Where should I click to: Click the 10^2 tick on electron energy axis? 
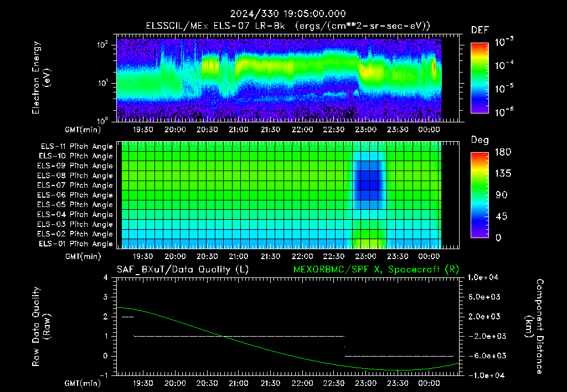coord(102,45)
